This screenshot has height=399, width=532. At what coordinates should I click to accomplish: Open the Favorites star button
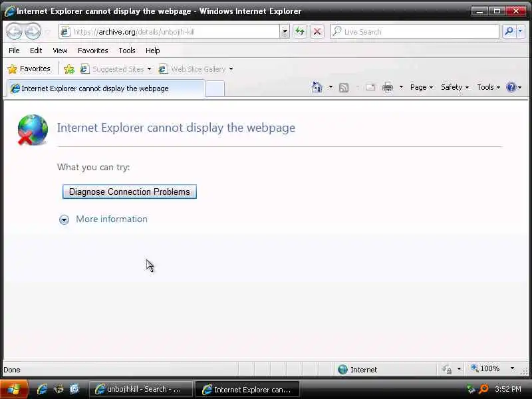[29, 69]
